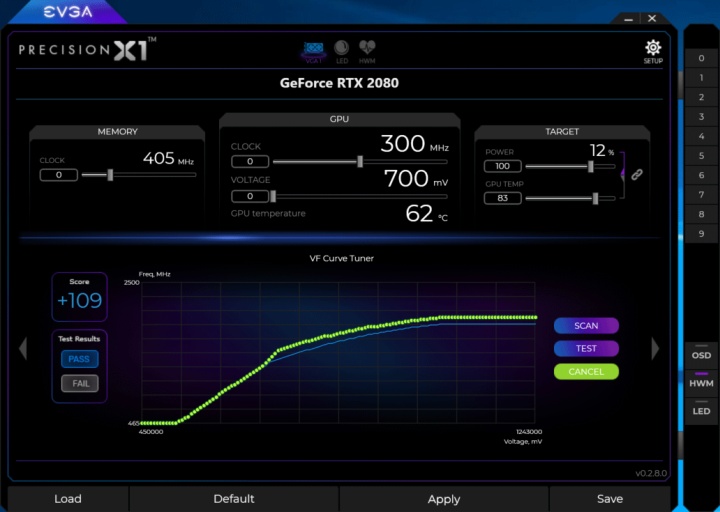
Task: Click the VF Curve Tuner heading
Action: pos(341,259)
